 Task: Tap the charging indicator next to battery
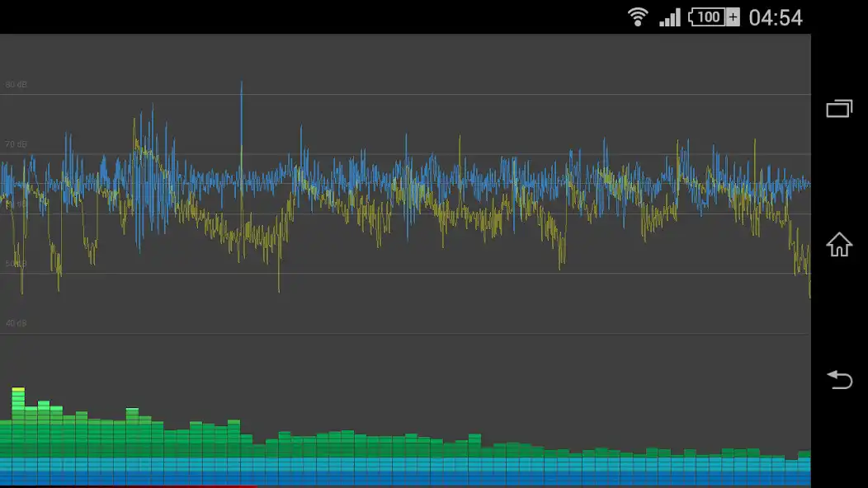coord(731,16)
